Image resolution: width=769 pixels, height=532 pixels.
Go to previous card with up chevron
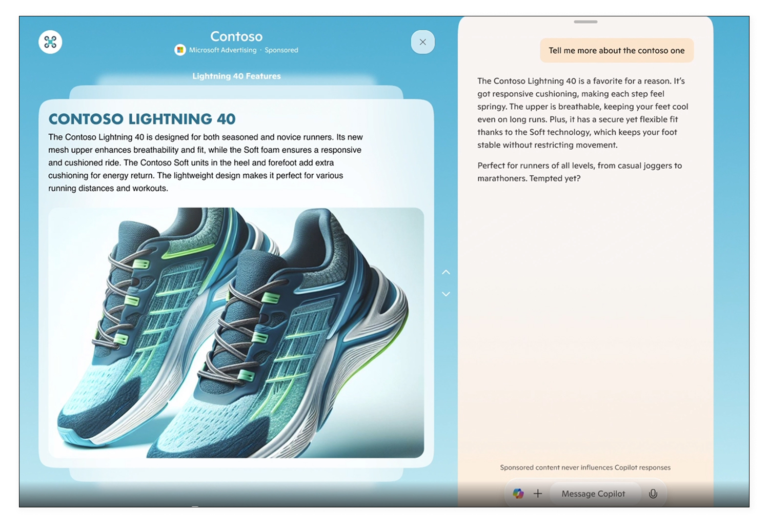446,272
